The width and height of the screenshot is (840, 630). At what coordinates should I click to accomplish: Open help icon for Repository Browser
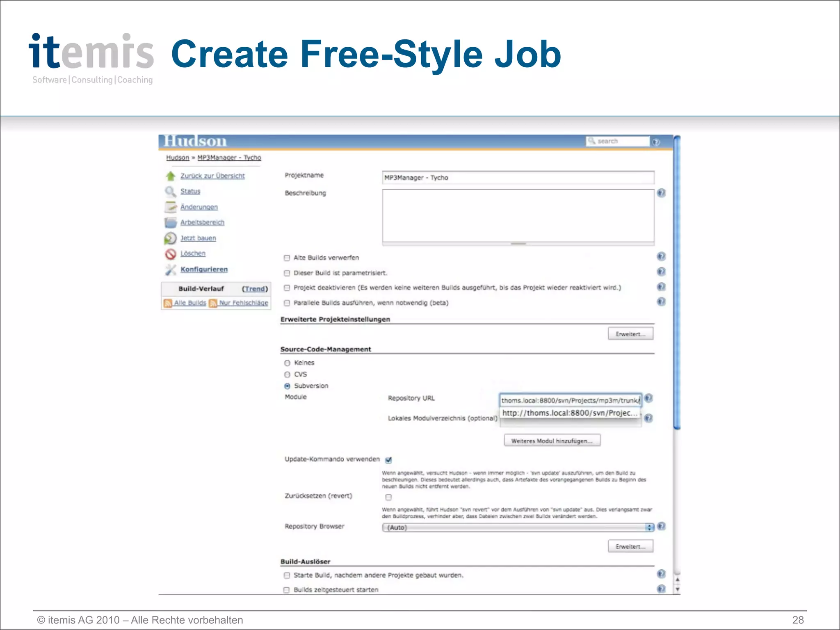(x=661, y=526)
